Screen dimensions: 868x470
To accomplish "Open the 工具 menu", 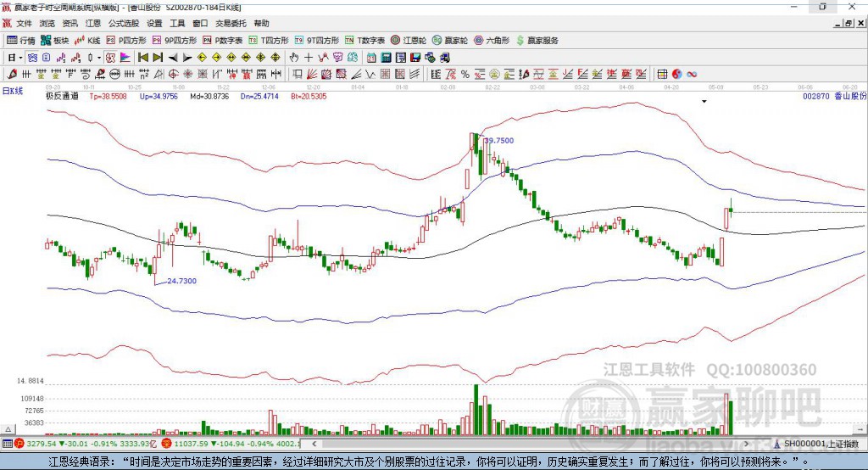I will pos(177,23).
